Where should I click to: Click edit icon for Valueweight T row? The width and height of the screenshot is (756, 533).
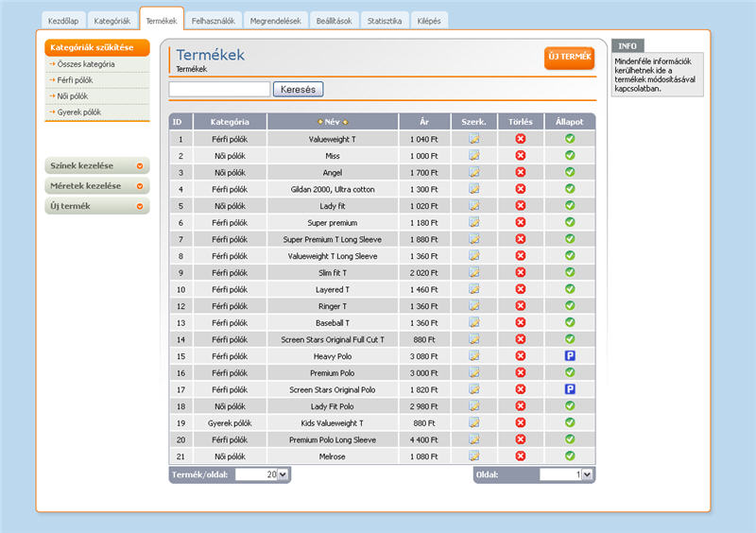[473, 139]
